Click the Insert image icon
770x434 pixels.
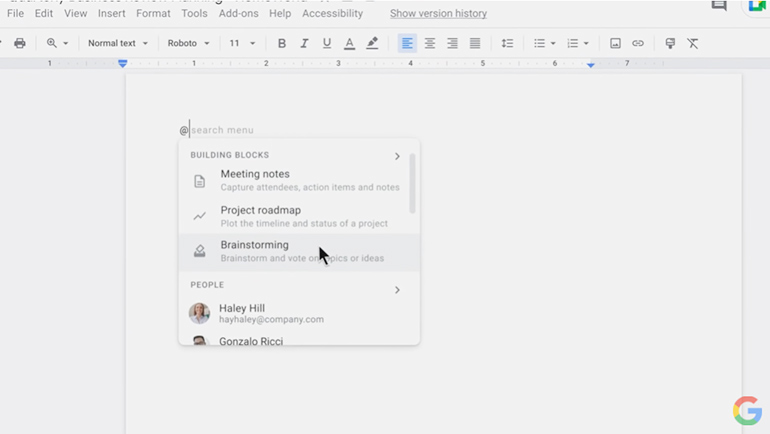coord(615,43)
